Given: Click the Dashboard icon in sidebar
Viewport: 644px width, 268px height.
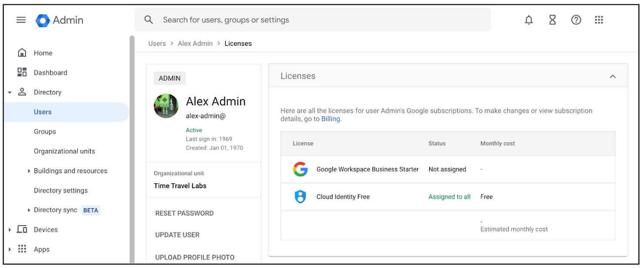Looking at the screenshot, I should [22, 72].
